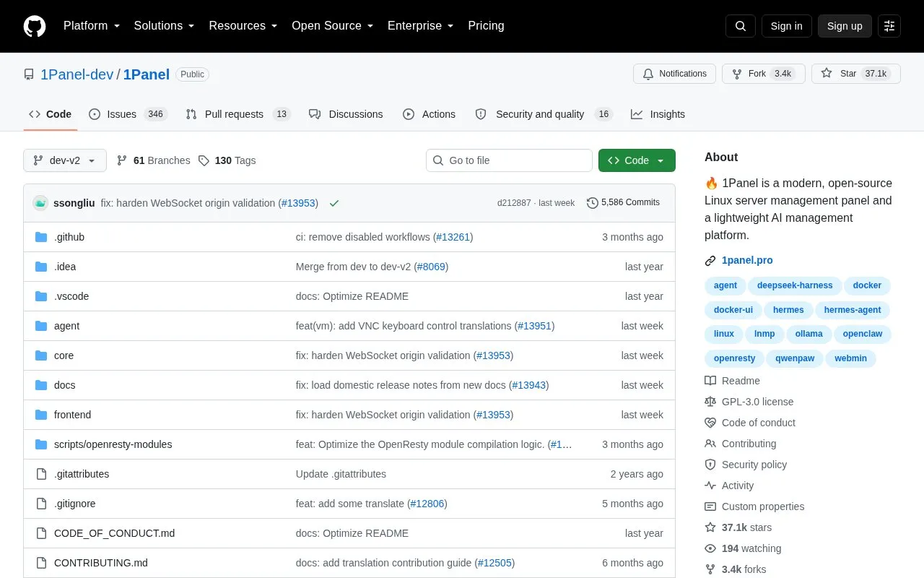The width and height of the screenshot is (924, 578).
Task: Star the 1Panel repository
Action: [x=856, y=74]
